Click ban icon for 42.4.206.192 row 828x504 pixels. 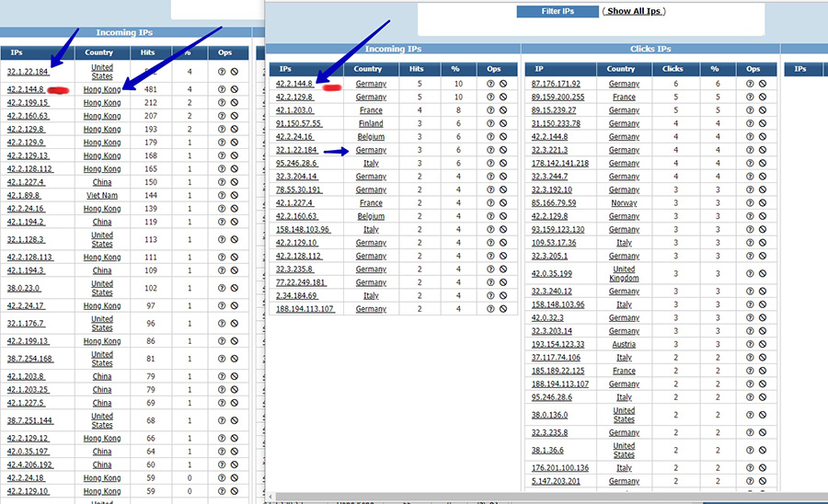point(235,465)
